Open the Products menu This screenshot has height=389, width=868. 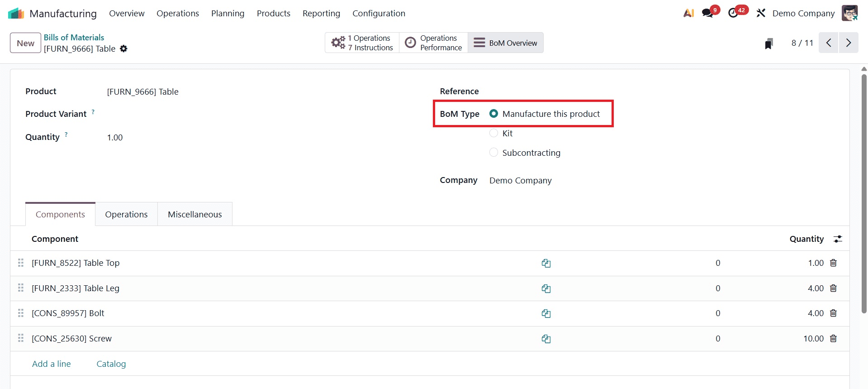click(274, 14)
